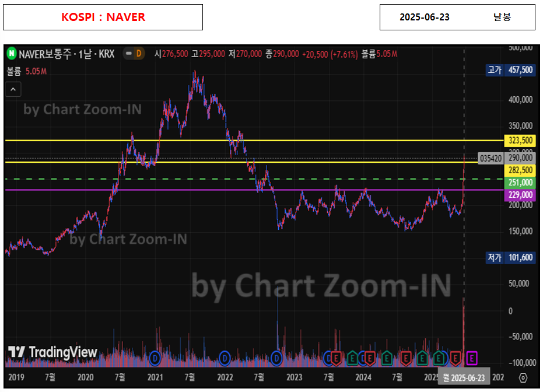Select the yellow 282,500 price label

[520, 170]
